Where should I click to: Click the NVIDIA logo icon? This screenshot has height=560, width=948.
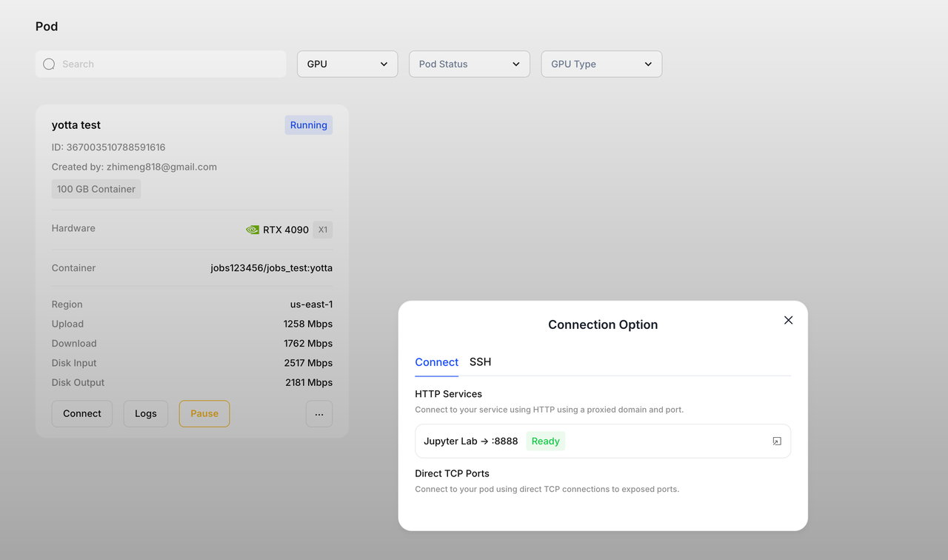[253, 230]
